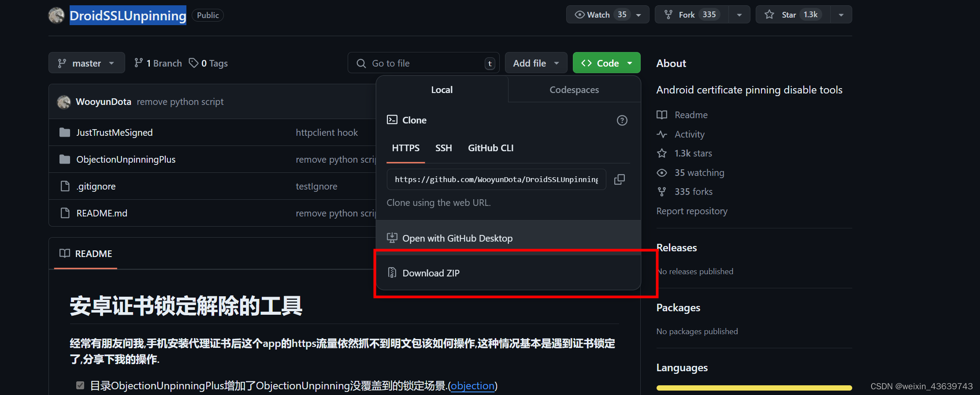The width and height of the screenshot is (980, 395).
Task: Choose Open with GitHub Desktop
Action: coord(508,238)
